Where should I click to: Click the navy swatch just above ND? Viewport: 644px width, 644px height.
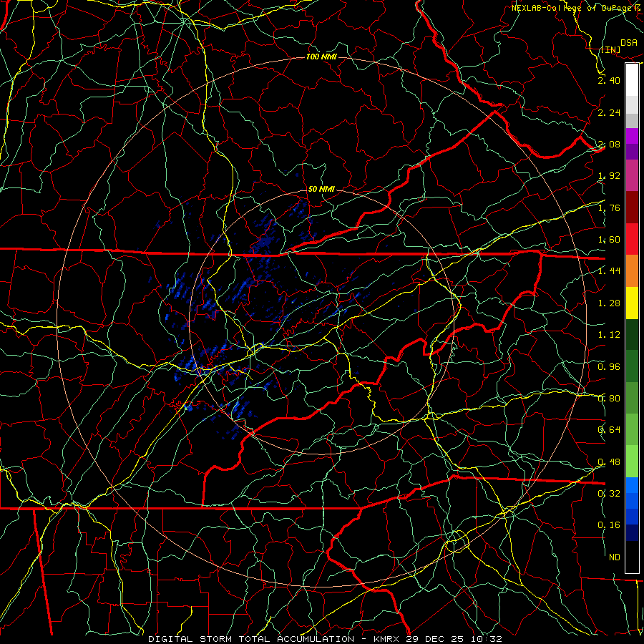tap(632, 532)
